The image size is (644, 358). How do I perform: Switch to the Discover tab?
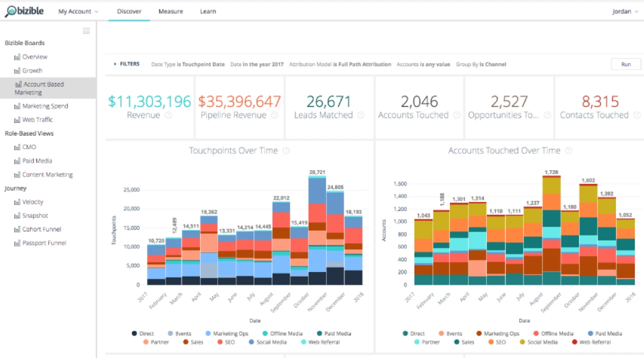[129, 11]
